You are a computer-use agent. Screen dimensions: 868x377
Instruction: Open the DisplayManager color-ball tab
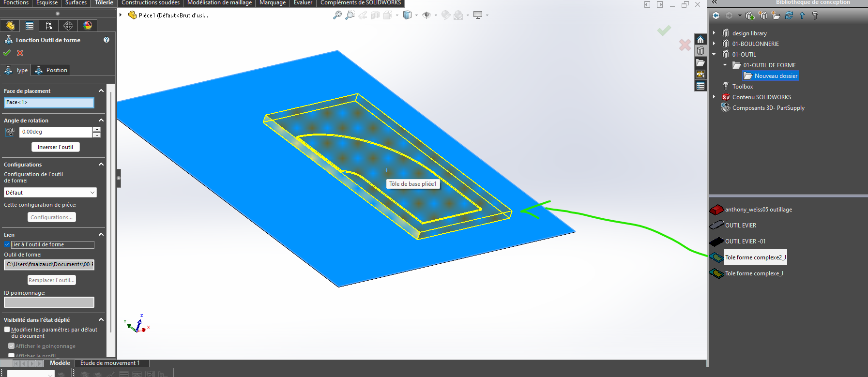(88, 26)
